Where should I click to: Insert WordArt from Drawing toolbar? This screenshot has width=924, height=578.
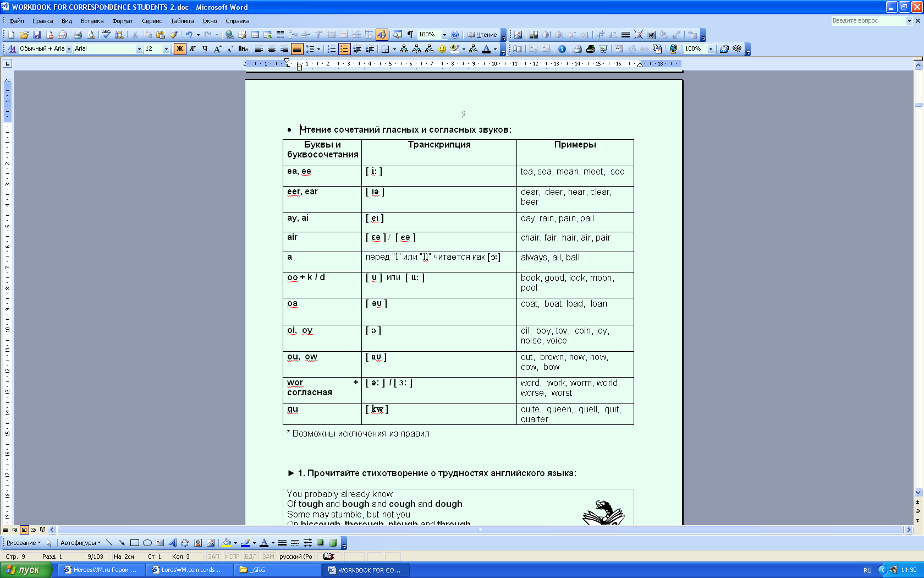pyautogui.click(x=172, y=543)
